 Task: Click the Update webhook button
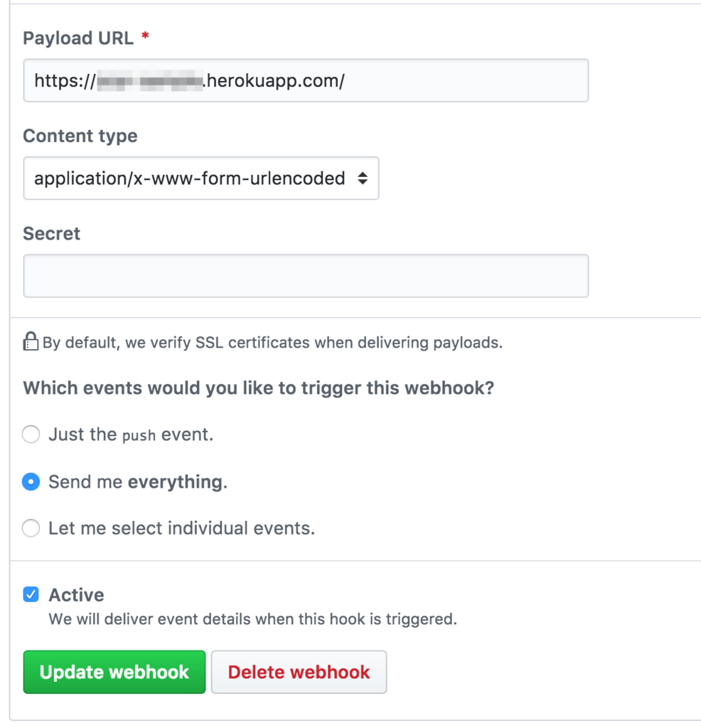coord(114,672)
